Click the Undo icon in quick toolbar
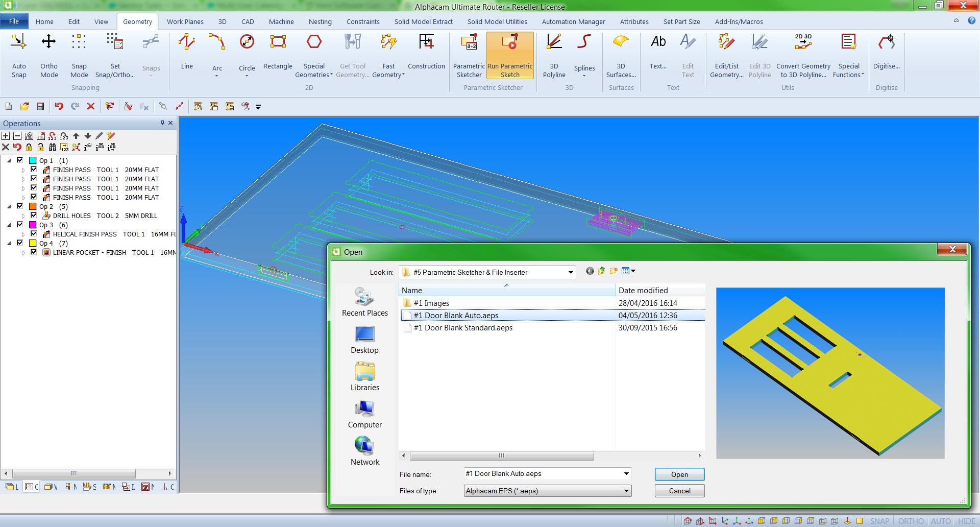This screenshot has height=527, width=980. 59,106
